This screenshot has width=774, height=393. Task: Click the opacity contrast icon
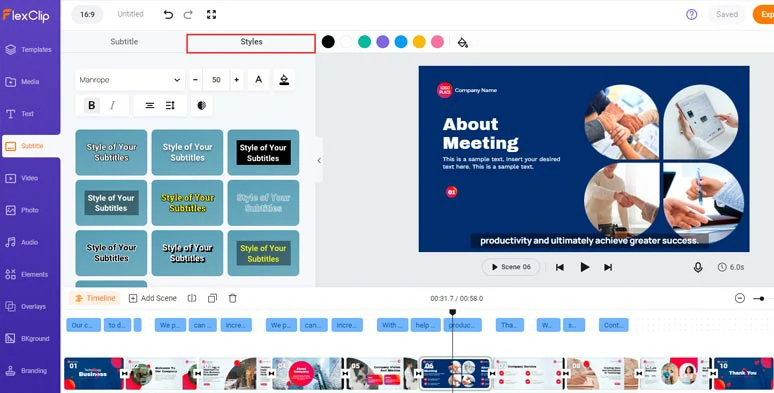point(201,105)
